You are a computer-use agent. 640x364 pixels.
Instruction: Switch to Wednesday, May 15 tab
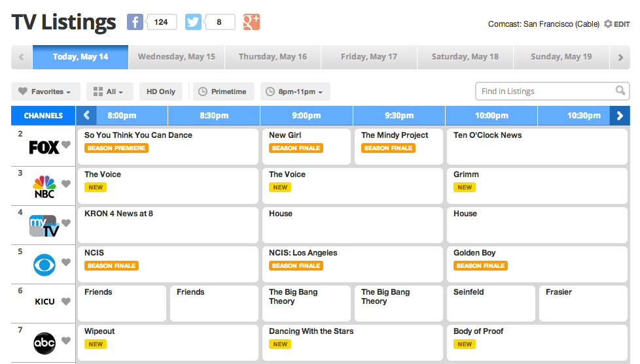pos(176,57)
